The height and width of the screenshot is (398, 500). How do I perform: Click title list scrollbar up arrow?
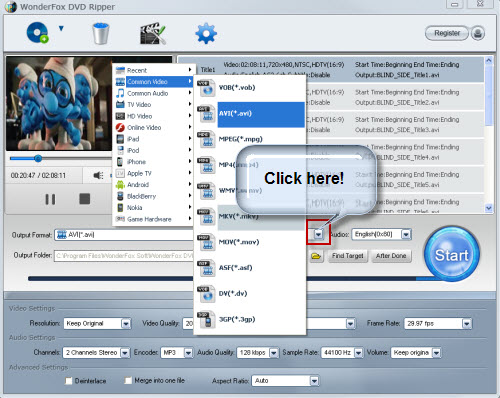click(x=489, y=60)
